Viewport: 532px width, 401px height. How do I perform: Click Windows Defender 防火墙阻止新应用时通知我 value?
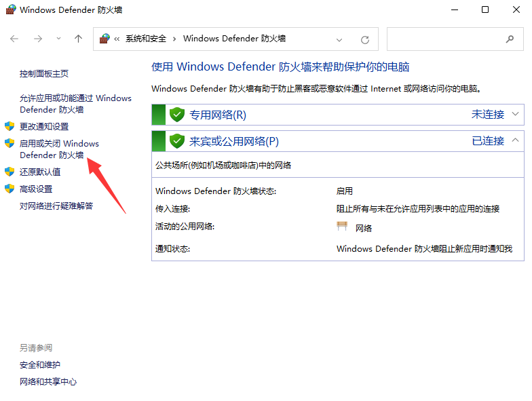point(425,248)
